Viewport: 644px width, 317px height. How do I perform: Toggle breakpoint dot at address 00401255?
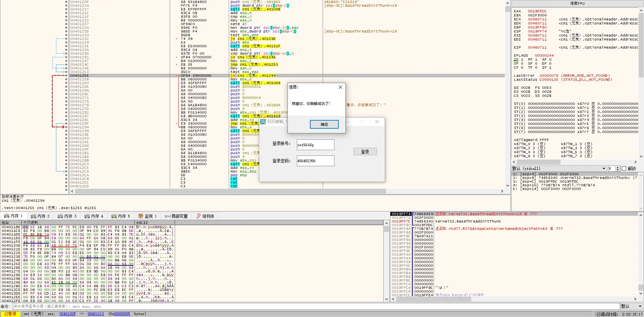tap(66, 76)
